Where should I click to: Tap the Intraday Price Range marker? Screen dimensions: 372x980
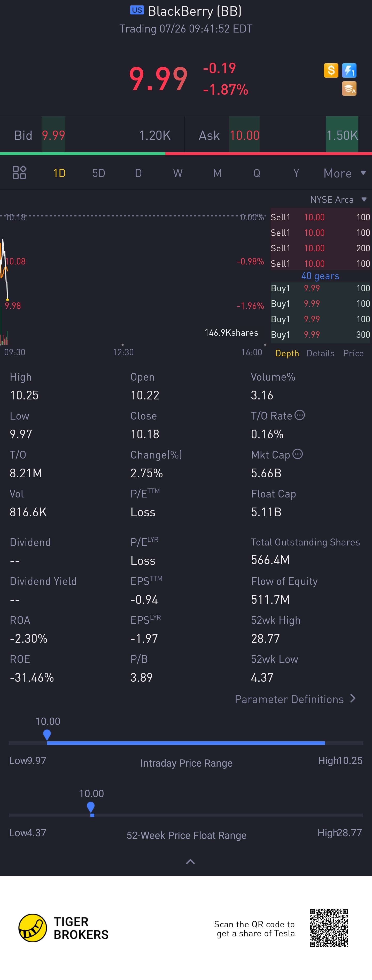[47, 735]
